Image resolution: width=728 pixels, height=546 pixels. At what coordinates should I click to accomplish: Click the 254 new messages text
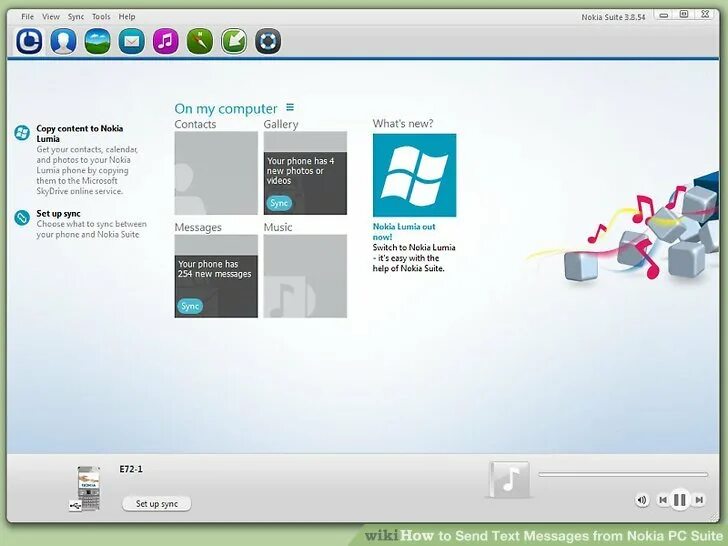pyautogui.click(x=214, y=269)
